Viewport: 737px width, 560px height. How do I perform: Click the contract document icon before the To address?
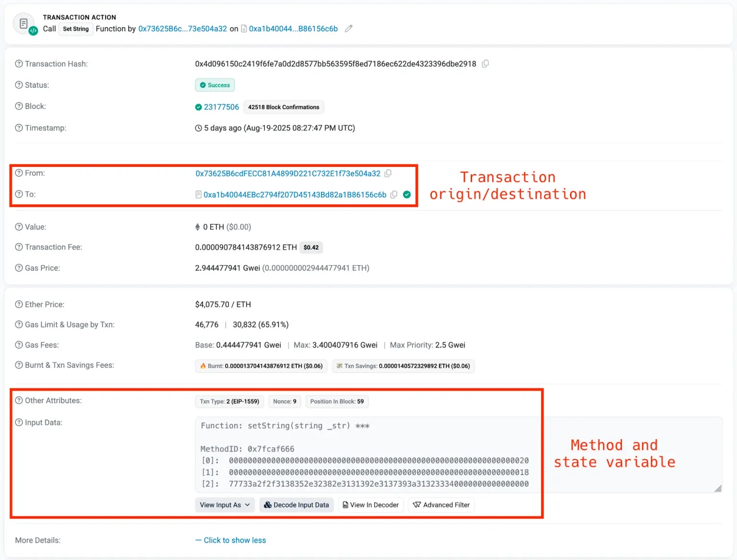(x=198, y=195)
